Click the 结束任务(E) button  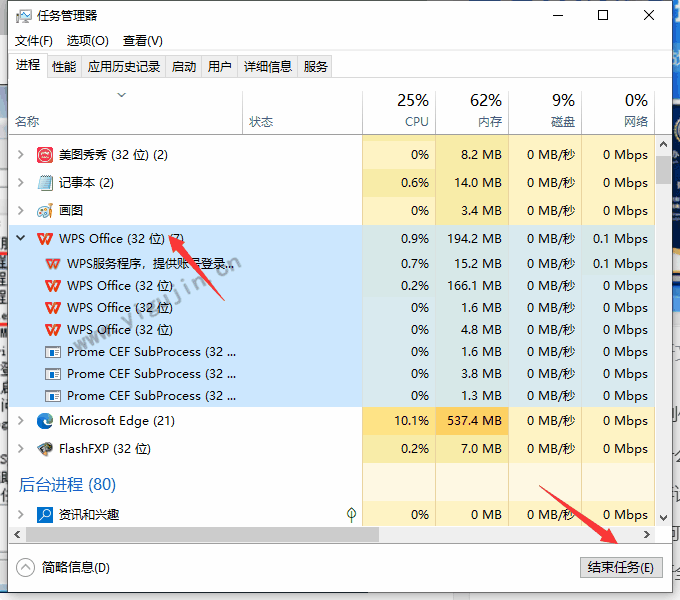(x=621, y=567)
